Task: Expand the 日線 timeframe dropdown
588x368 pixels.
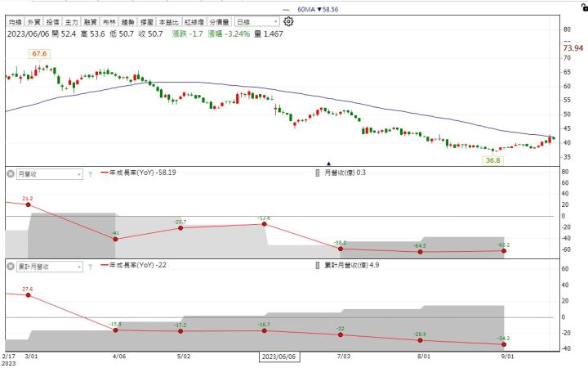Action: [x=255, y=22]
